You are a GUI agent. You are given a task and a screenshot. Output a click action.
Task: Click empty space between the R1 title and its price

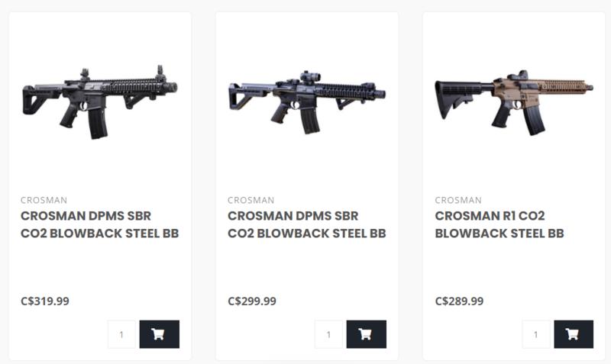(513, 267)
